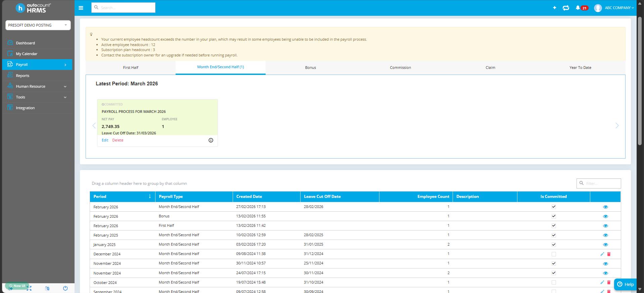Click the next carousel arrow
Screen dimensions: 644x293
(617, 126)
